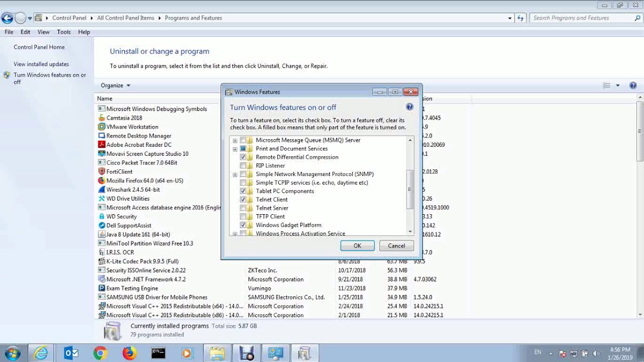The image size is (644, 362).
Task: Click the Cisco Packet Tracer icon
Action: click(x=102, y=163)
